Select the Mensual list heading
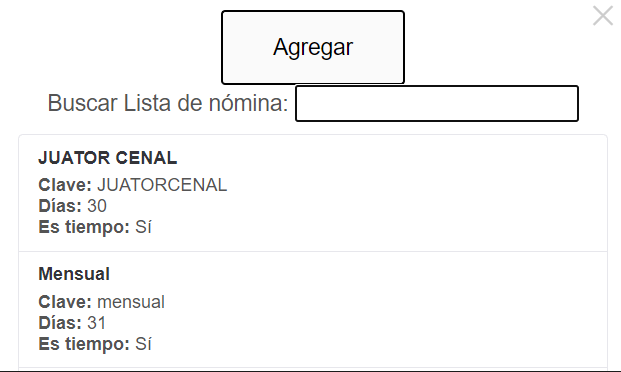621x372 pixels. (74, 274)
